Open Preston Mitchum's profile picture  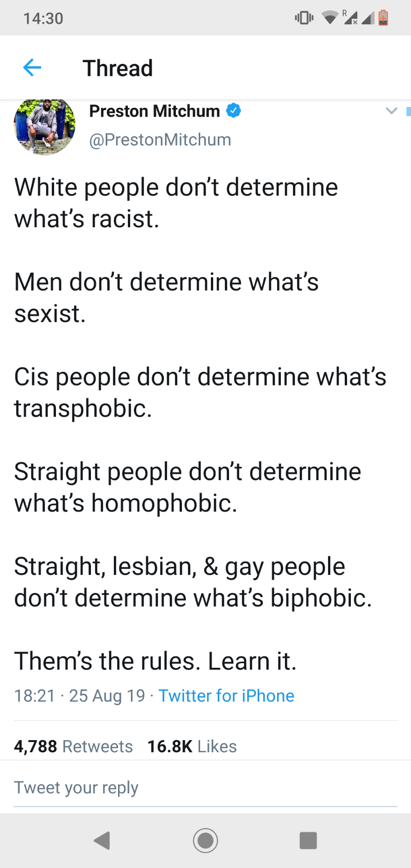(x=45, y=126)
